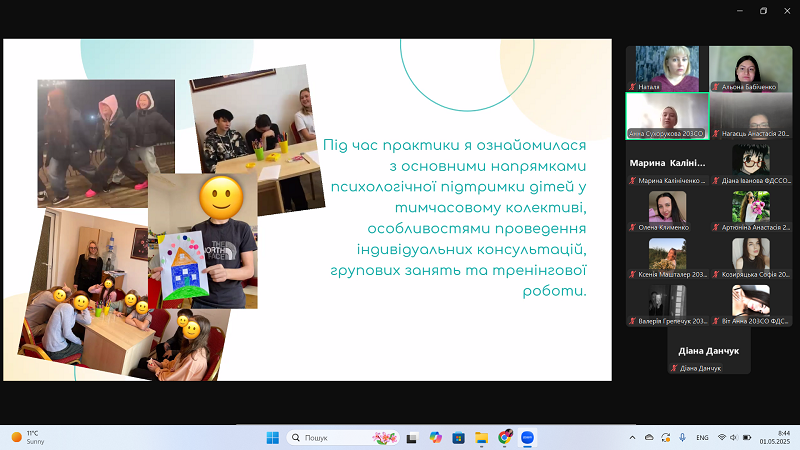
Task: Click Віт Анна's profile photo tile
Action: tap(751, 301)
